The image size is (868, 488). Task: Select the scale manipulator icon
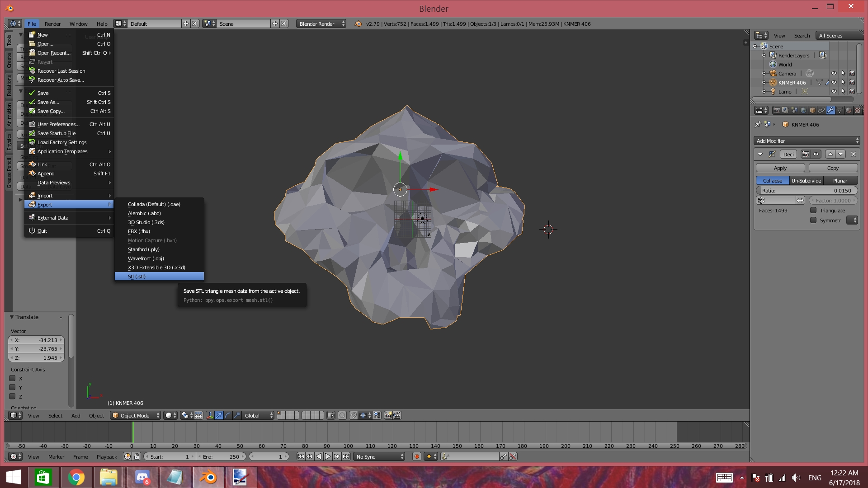coord(237,415)
